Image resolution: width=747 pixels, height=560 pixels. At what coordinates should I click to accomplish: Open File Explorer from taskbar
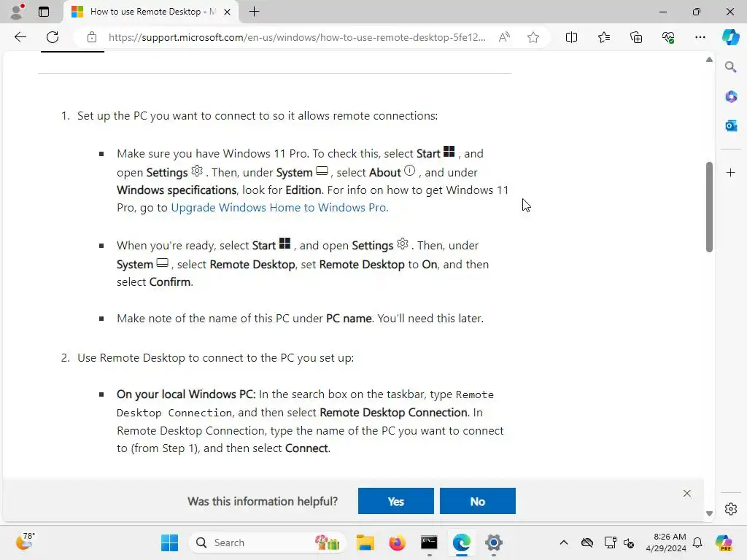click(x=365, y=542)
